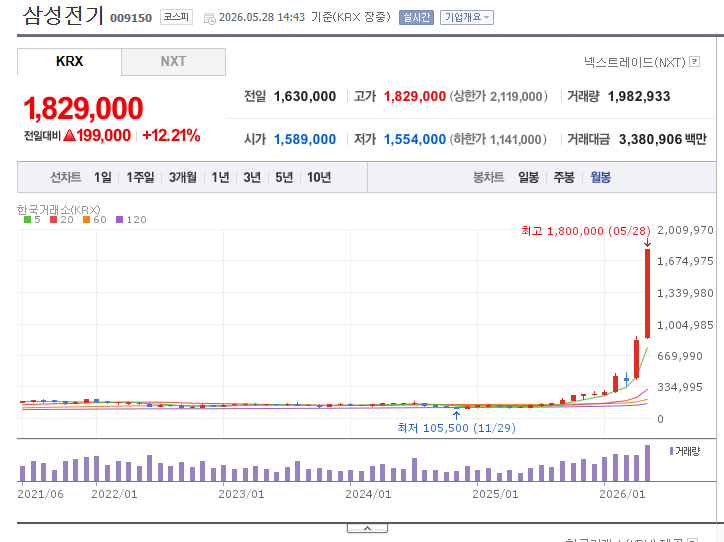Click the 삼성전기 stock name heading
The width and height of the screenshot is (724, 542).
click(x=63, y=16)
